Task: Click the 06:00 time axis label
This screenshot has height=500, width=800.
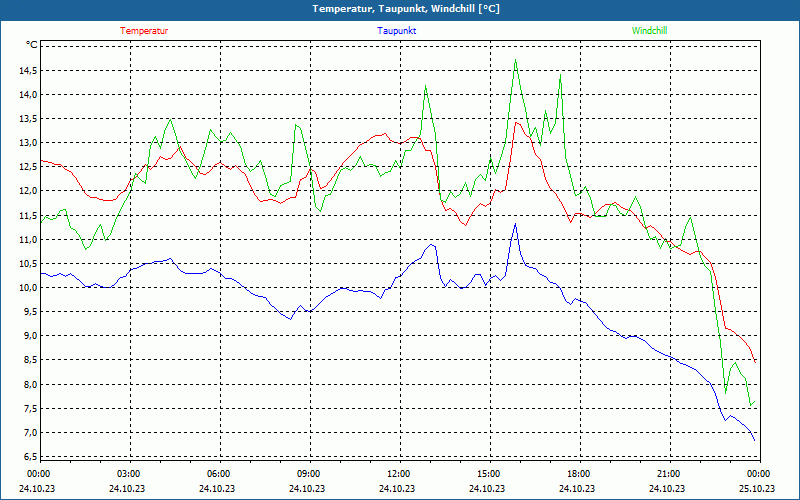Action: click(x=220, y=474)
